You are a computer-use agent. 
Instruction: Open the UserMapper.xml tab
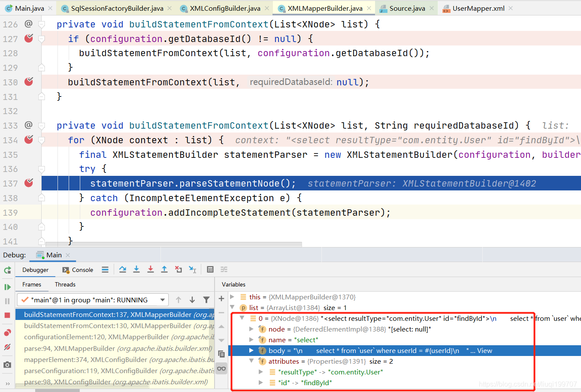coord(478,8)
